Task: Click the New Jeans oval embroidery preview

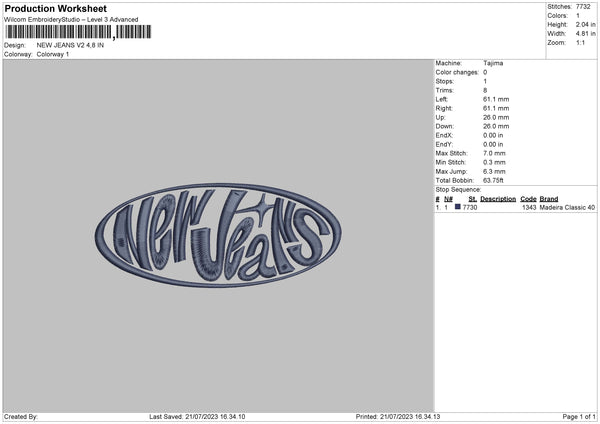Action: click(218, 235)
